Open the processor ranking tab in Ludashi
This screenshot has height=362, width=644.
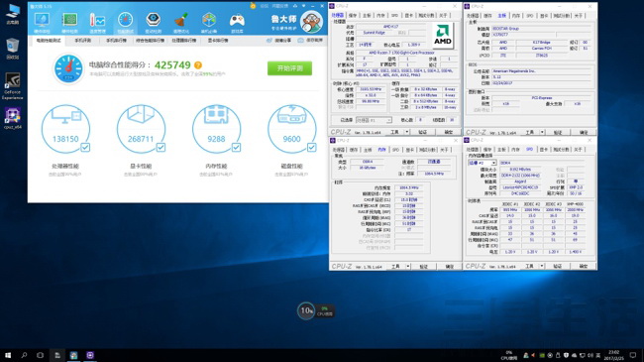point(184,41)
